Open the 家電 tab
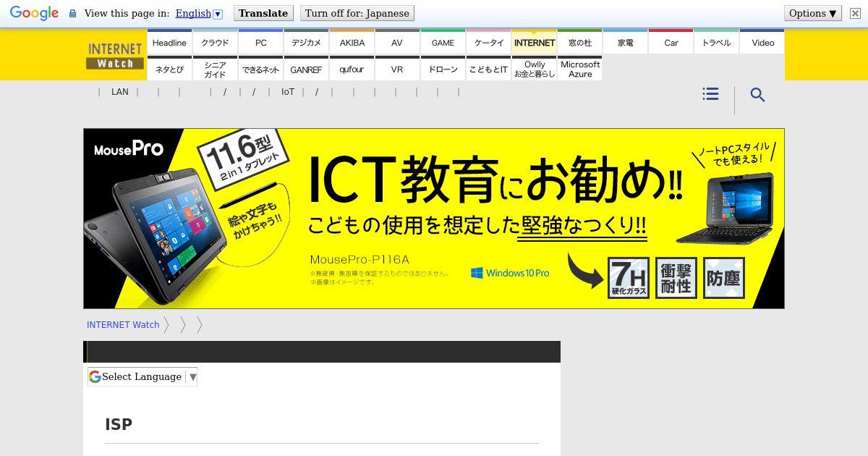 pos(625,42)
